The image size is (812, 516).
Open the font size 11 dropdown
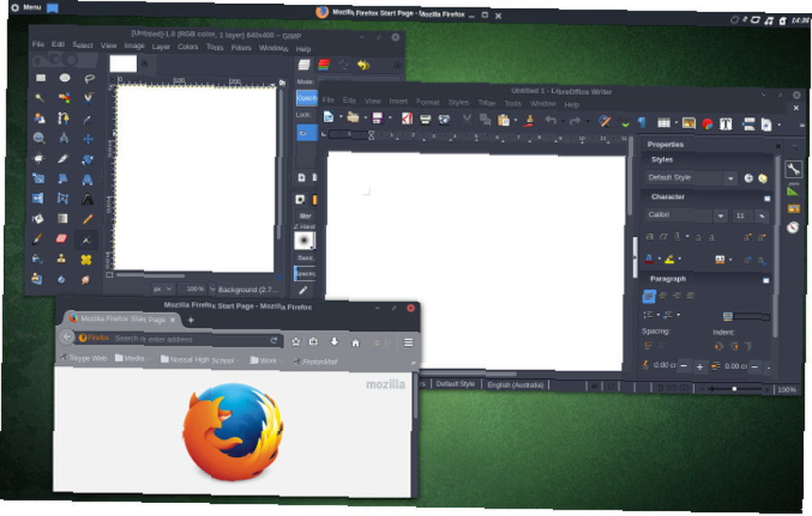click(x=762, y=216)
